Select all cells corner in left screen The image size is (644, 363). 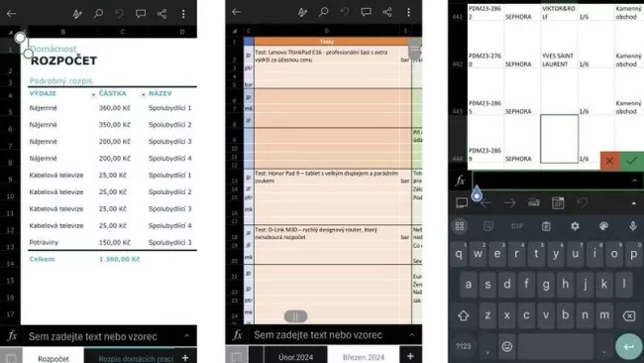(x=10, y=32)
